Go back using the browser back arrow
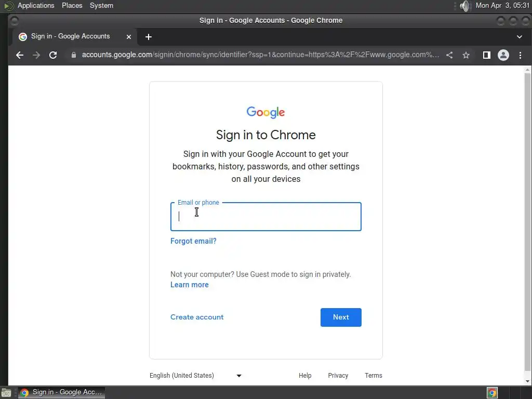 click(x=20, y=55)
